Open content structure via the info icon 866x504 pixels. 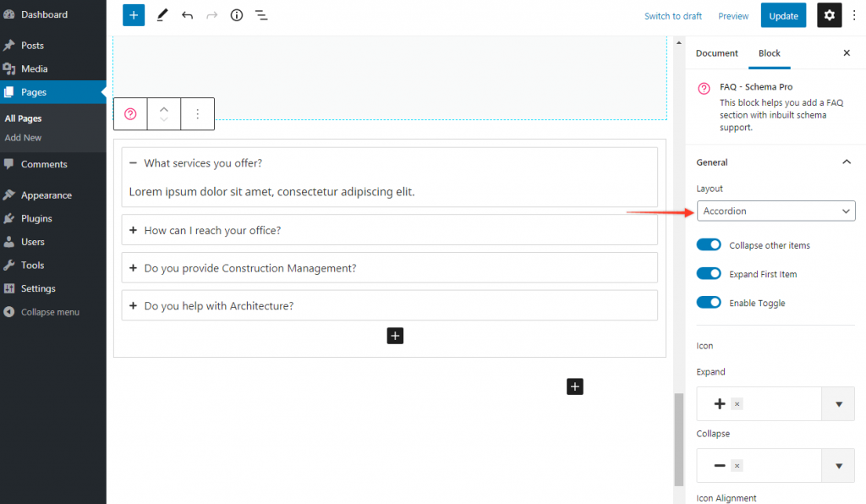(x=236, y=15)
